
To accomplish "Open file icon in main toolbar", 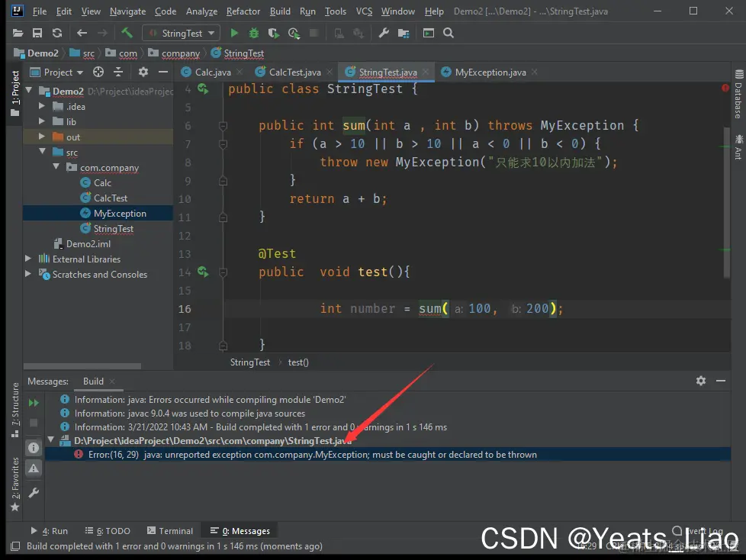I will (x=18, y=33).
